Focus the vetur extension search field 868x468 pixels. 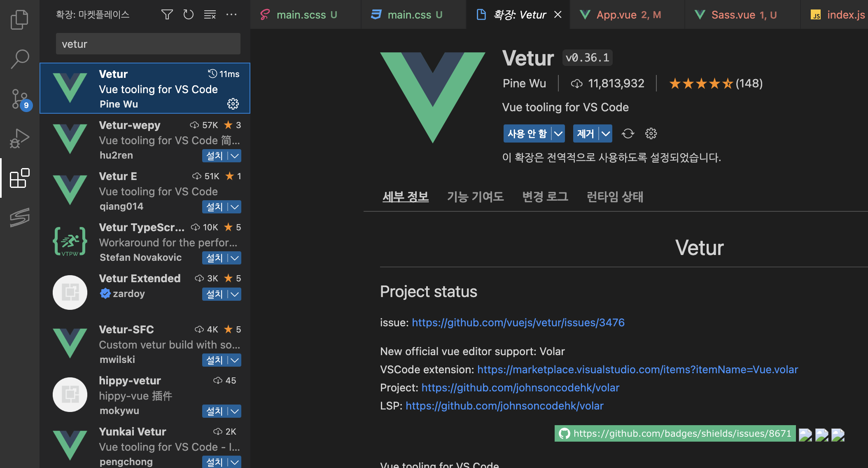[x=148, y=44]
